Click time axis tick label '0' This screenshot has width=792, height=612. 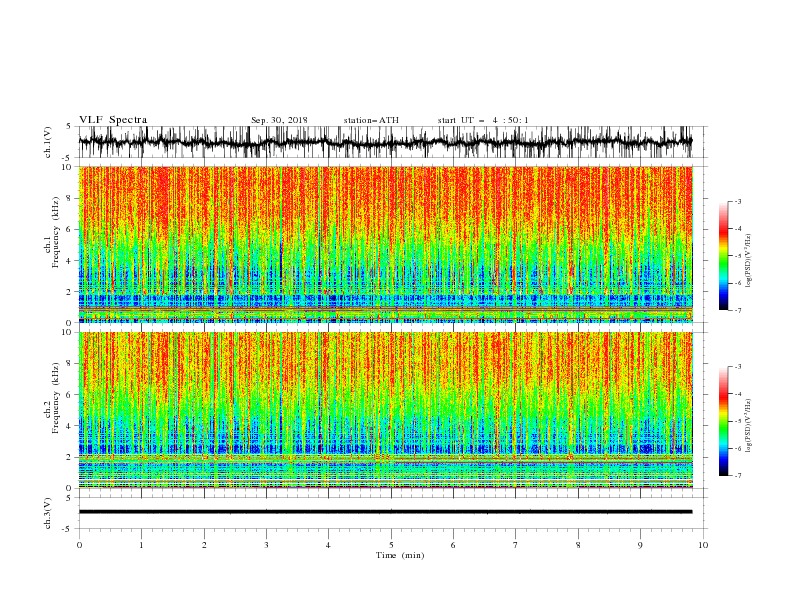click(x=79, y=545)
